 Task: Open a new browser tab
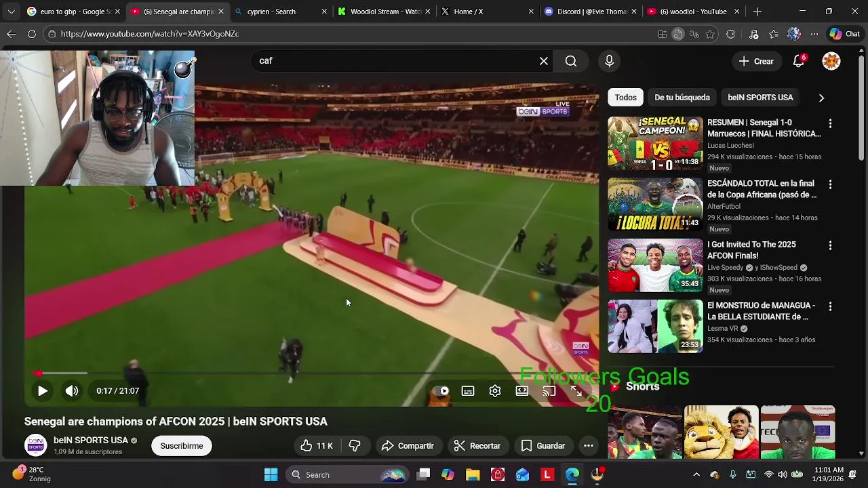pyautogui.click(x=757, y=12)
